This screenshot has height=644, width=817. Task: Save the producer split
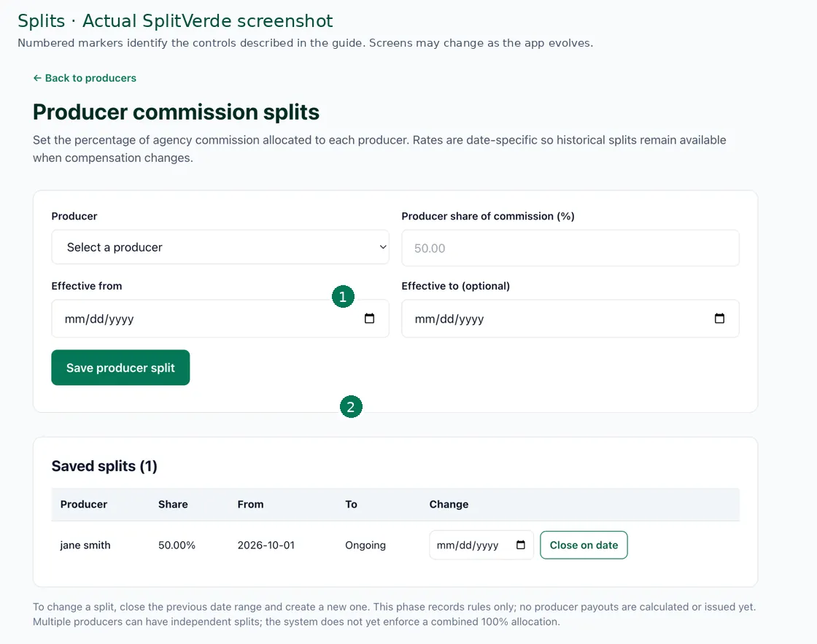click(120, 368)
